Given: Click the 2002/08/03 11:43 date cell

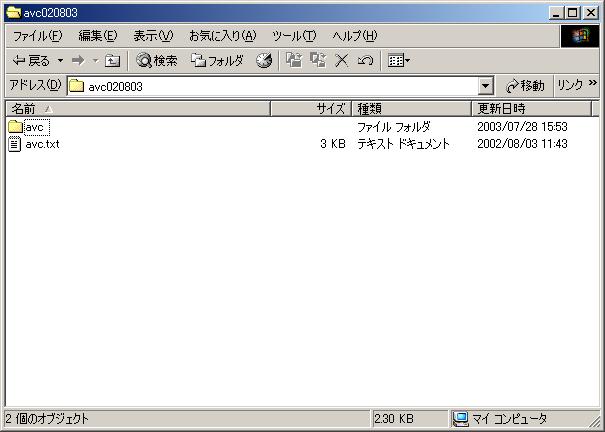Looking at the screenshot, I should (522, 144).
